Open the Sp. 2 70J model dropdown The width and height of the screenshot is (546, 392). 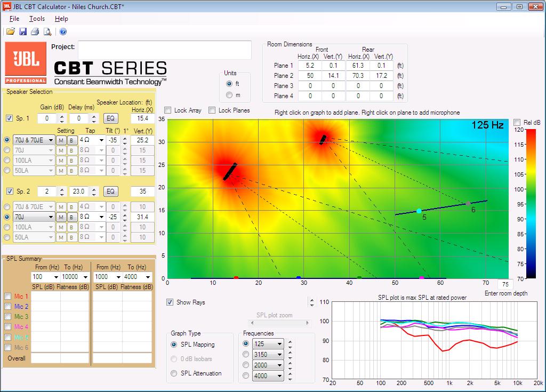pos(34,217)
